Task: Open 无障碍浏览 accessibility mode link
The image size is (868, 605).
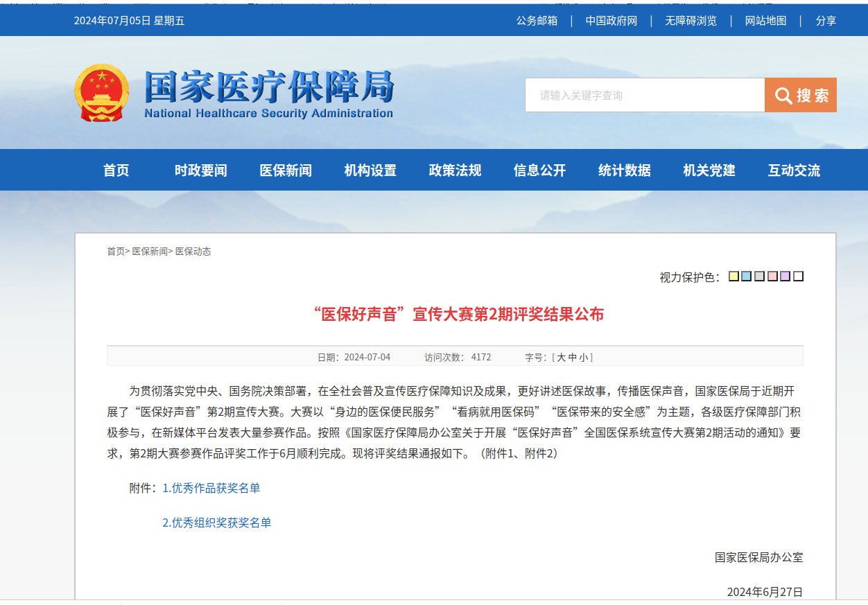Action: [691, 21]
